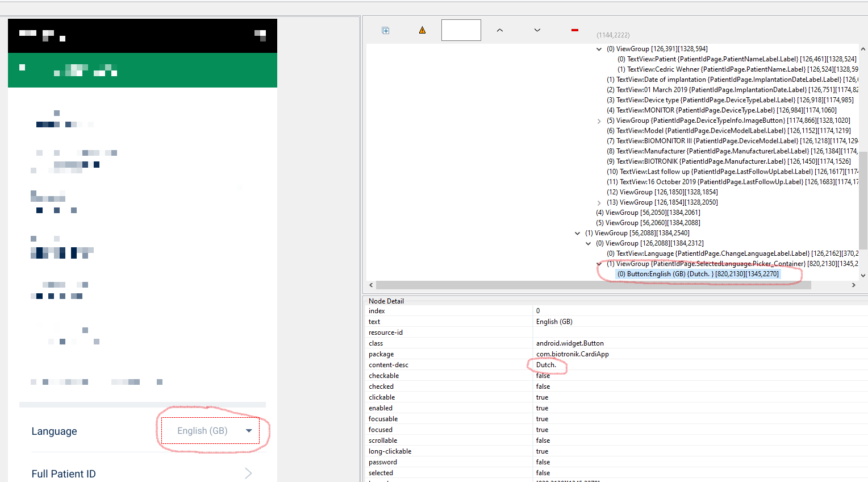The width and height of the screenshot is (868, 482).
Task: Toggle NAF nodes warning triangle icon
Action: coord(422,30)
